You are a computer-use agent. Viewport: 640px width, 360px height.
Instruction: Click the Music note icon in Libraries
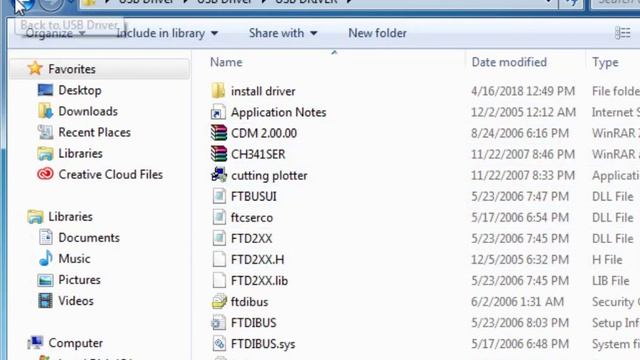click(45, 258)
